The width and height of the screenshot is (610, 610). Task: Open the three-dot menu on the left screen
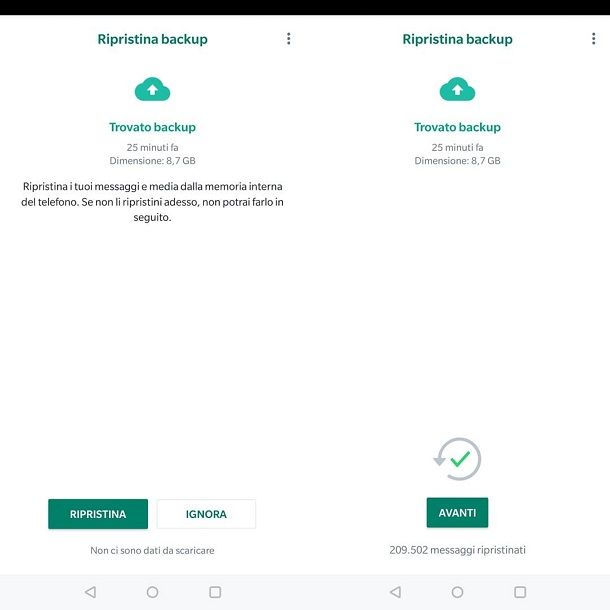289,39
